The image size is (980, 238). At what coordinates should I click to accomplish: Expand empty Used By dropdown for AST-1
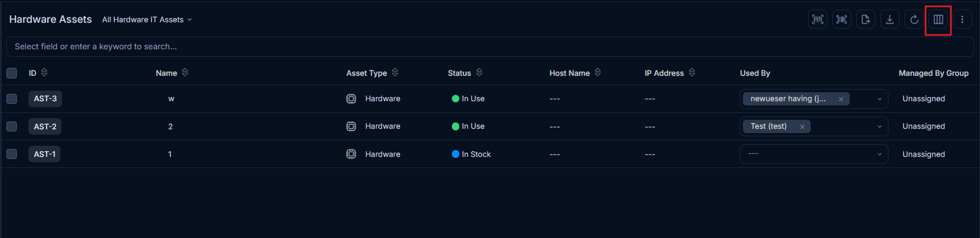coord(879,154)
